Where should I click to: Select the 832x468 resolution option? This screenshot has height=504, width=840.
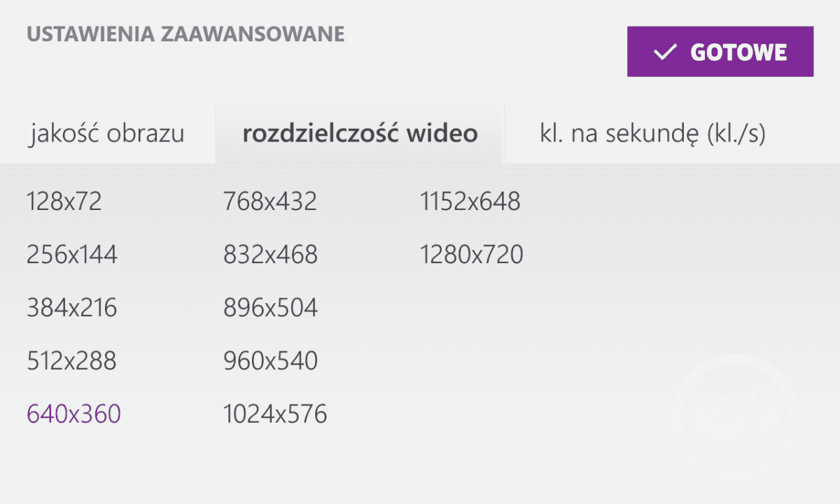(270, 255)
